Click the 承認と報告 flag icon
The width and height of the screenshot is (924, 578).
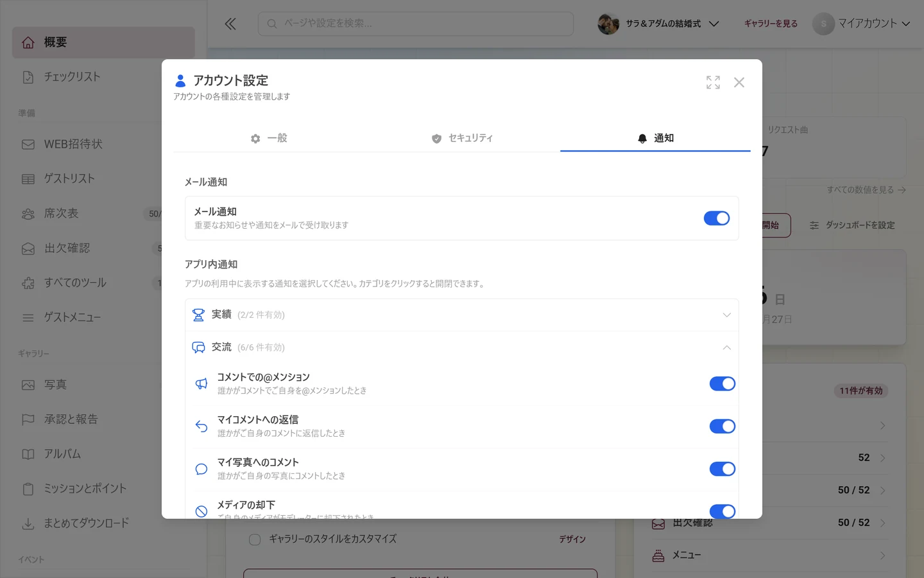tap(28, 420)
